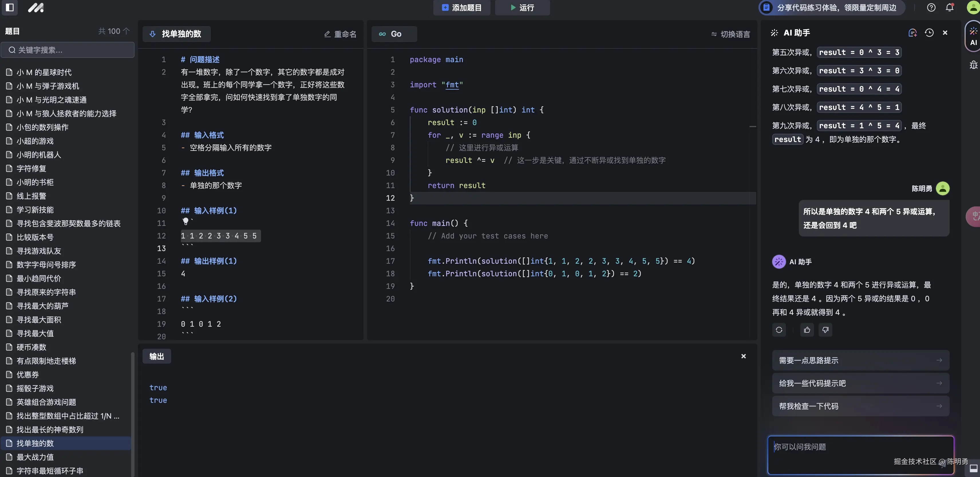The width and height of the screenshot is (980, 477).
Task: Open AI assistant chat history icon
Action: tap(929, 33)
